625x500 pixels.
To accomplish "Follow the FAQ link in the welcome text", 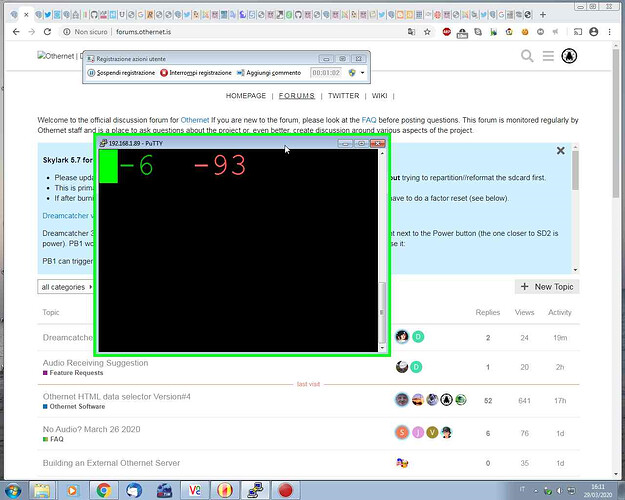I will (369, 120).
